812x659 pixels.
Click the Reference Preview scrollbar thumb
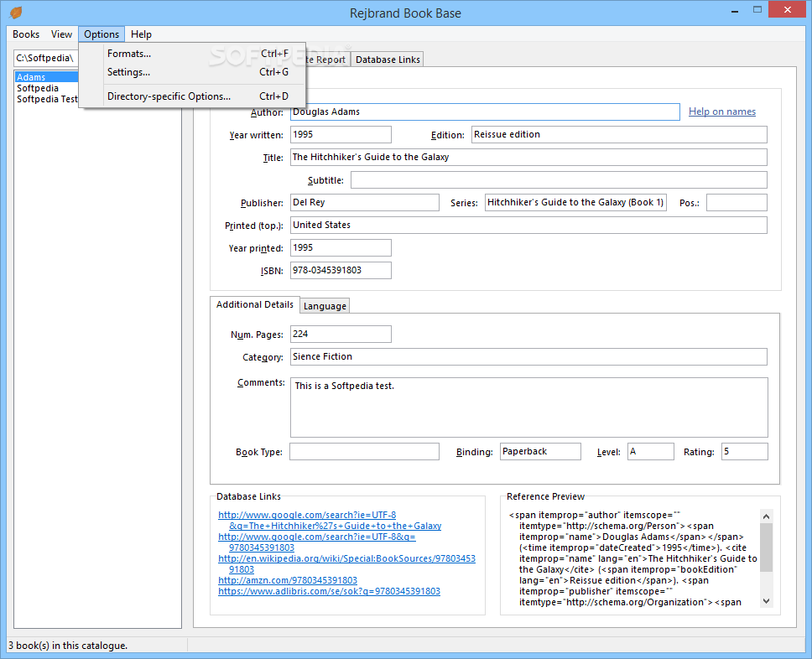click(767, 547)
